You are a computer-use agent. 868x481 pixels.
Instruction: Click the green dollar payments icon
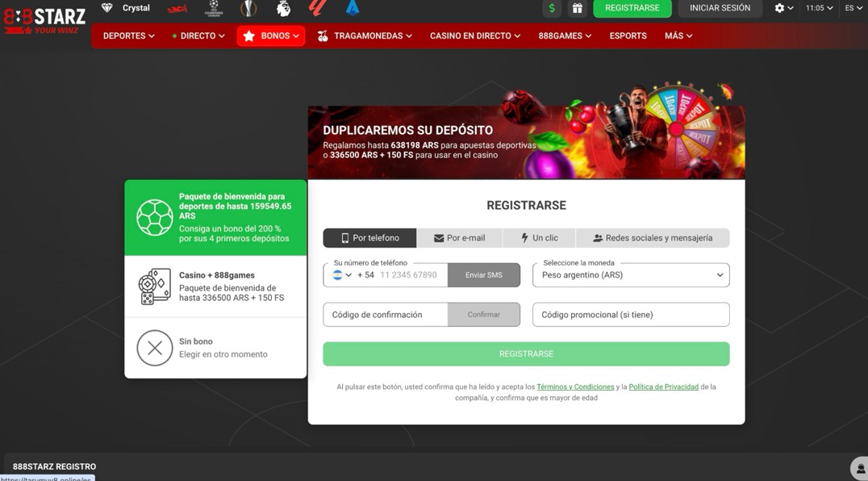click(552, 8)
